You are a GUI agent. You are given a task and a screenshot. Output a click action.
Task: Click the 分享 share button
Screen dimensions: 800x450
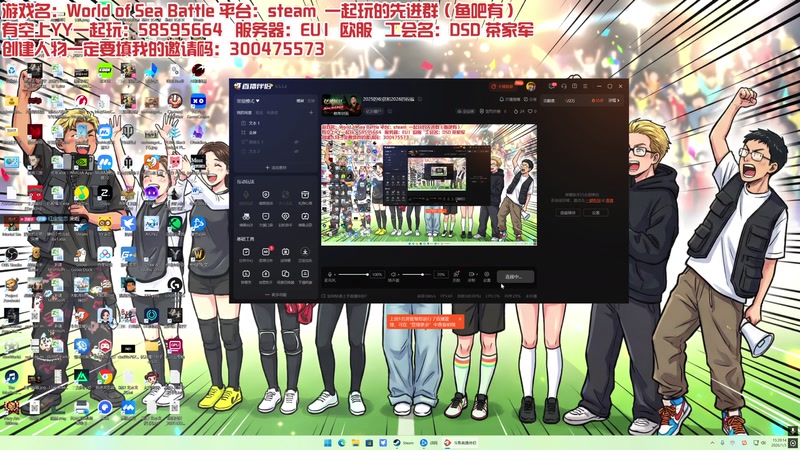[x=530, y=99]
